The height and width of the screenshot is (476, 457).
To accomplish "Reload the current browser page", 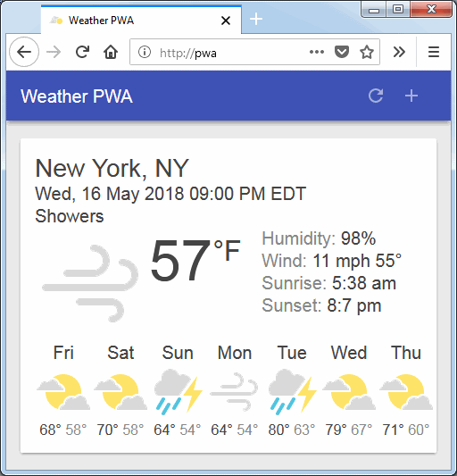I will 82,52.
